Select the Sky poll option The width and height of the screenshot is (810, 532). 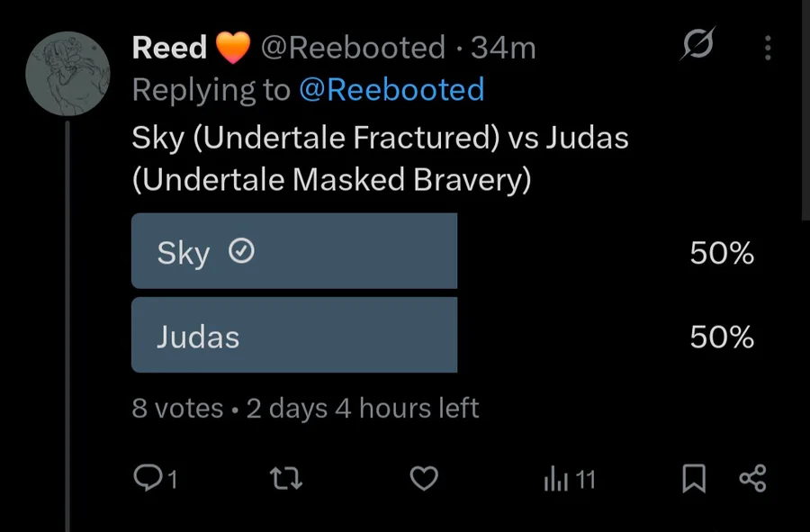(294, 252)
